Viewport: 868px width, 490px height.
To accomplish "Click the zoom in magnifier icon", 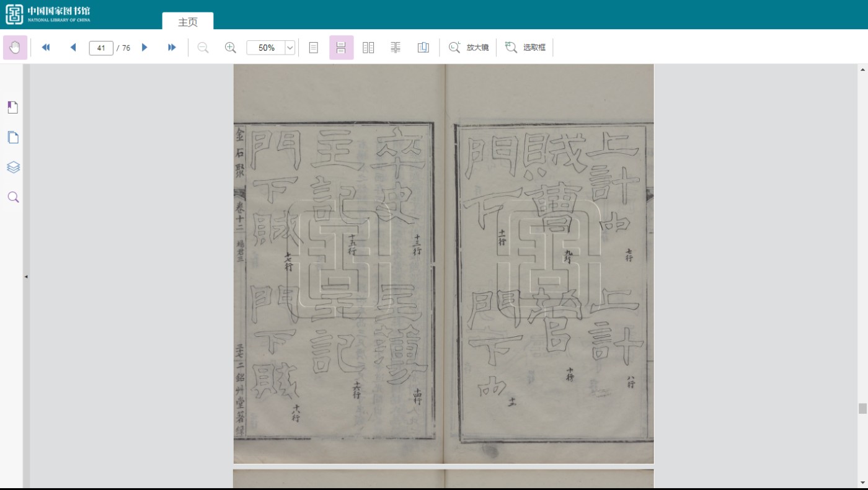I will point(230,48).
